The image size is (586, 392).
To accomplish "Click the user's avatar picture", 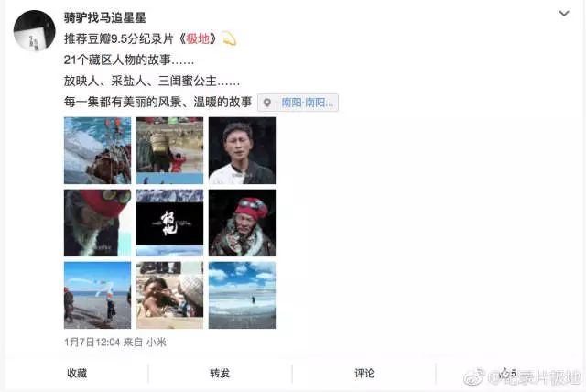I will coord(35,30).
